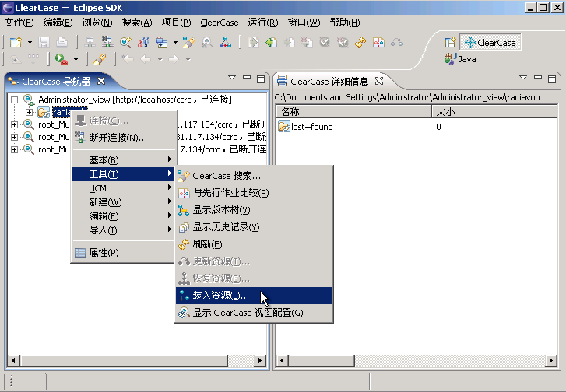Click the Run external tools icon
Viewport: 566px width, 392px height.
click(x=62, y=59)
